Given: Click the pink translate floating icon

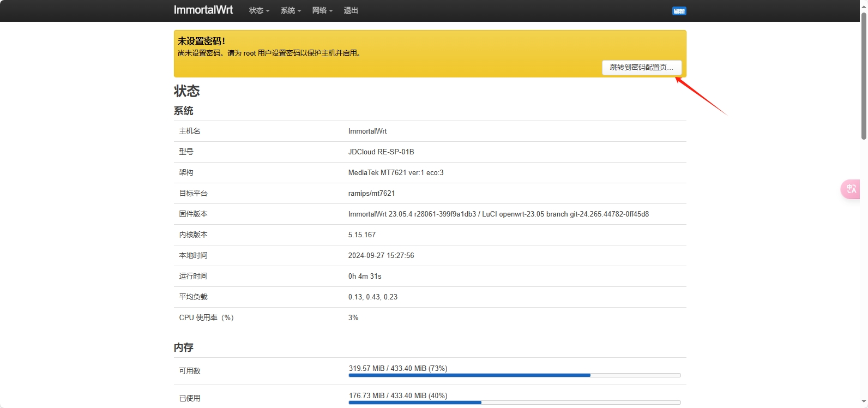Looking at the screenshot, I should 851,189.
